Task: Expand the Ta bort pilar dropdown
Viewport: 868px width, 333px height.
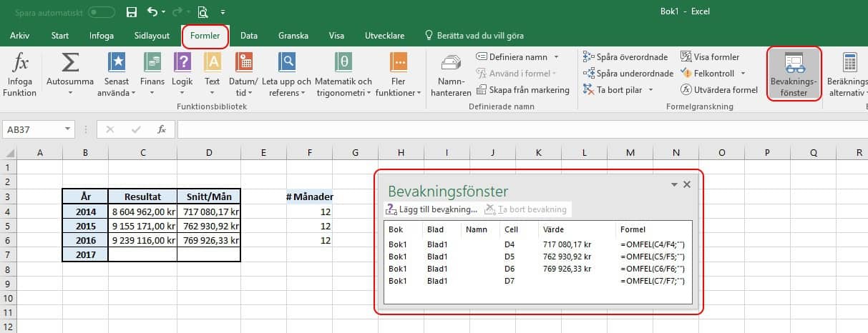Action: point(650,90)
